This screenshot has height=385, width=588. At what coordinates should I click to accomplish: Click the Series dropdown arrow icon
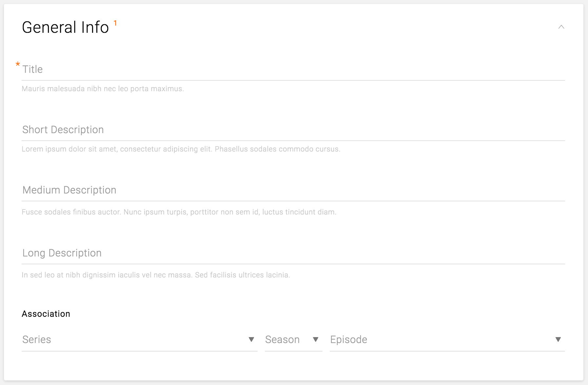251,339
